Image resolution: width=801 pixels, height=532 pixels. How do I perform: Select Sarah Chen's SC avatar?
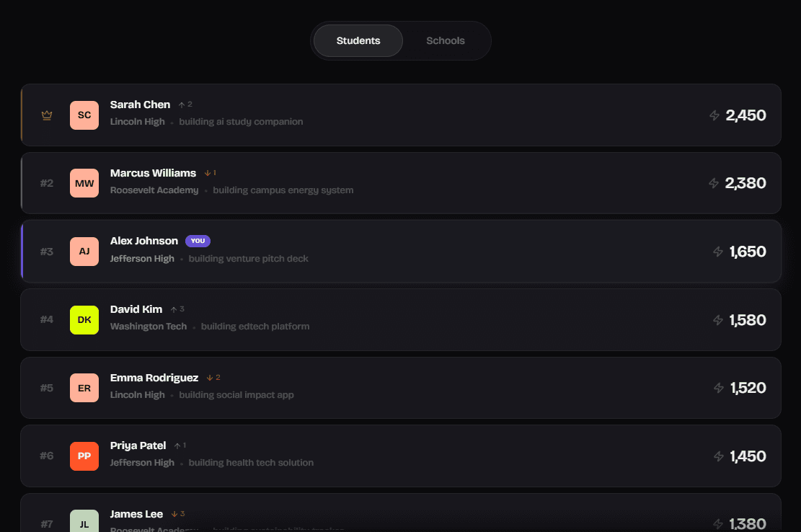(x=84, y=115)
